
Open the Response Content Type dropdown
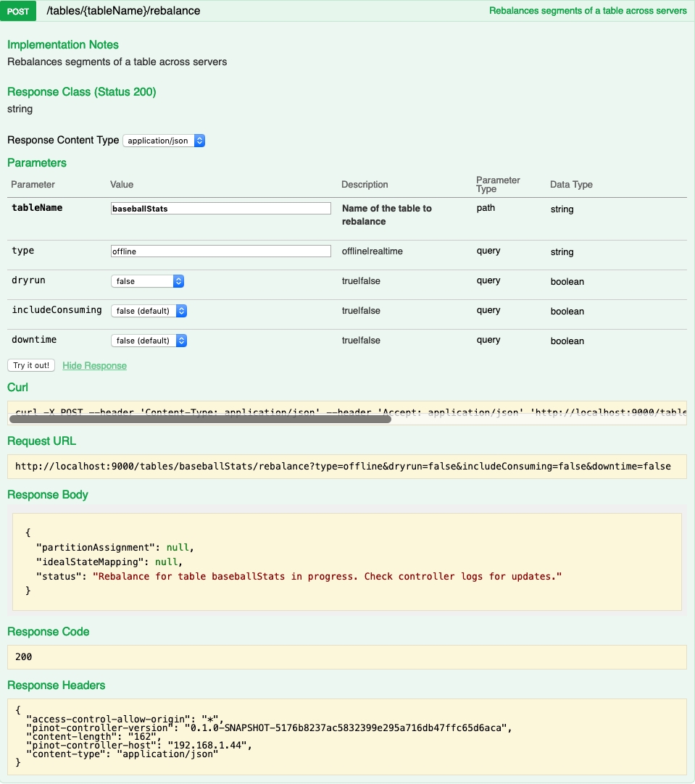point(164,141)
